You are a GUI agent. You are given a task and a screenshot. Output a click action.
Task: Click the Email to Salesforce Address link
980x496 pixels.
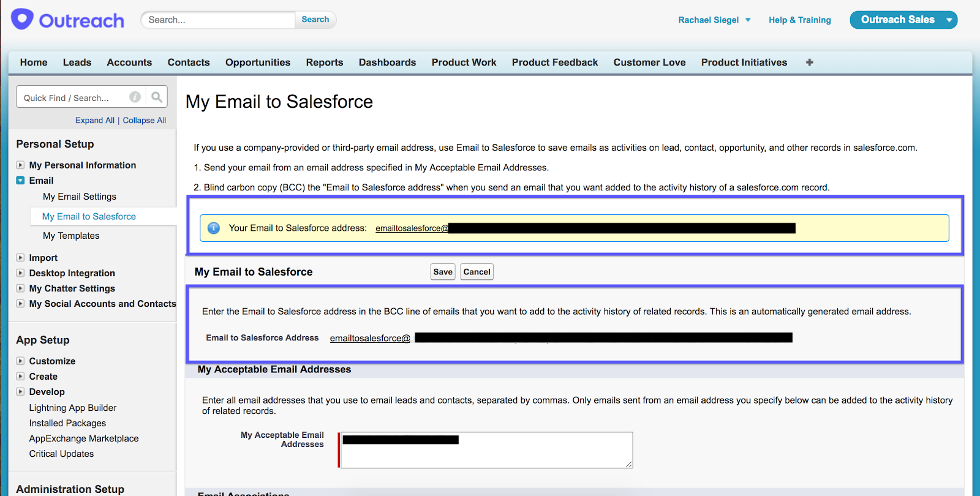click(x=370, y=338)
